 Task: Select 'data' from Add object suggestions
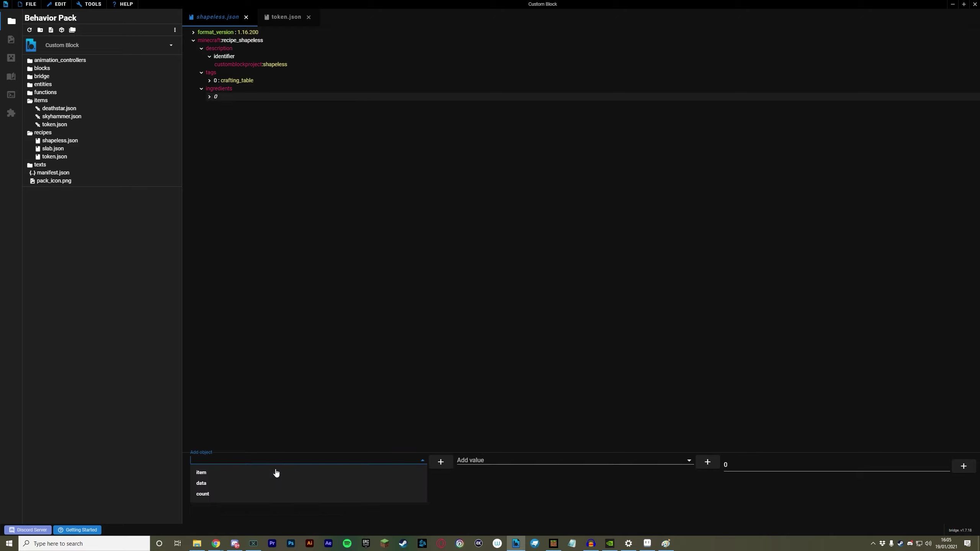click(x=309, y=483)
